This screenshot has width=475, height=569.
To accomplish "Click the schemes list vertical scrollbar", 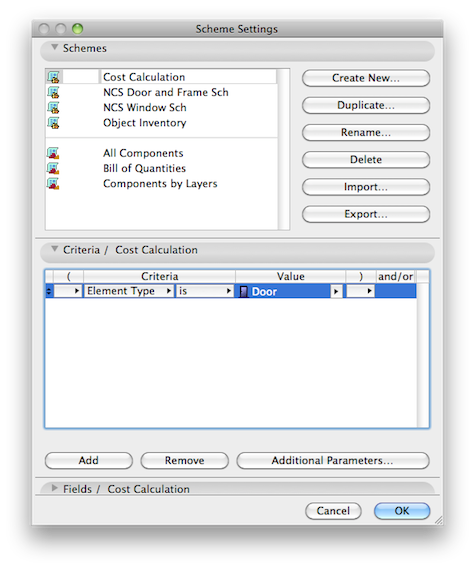I will [283, 149].
